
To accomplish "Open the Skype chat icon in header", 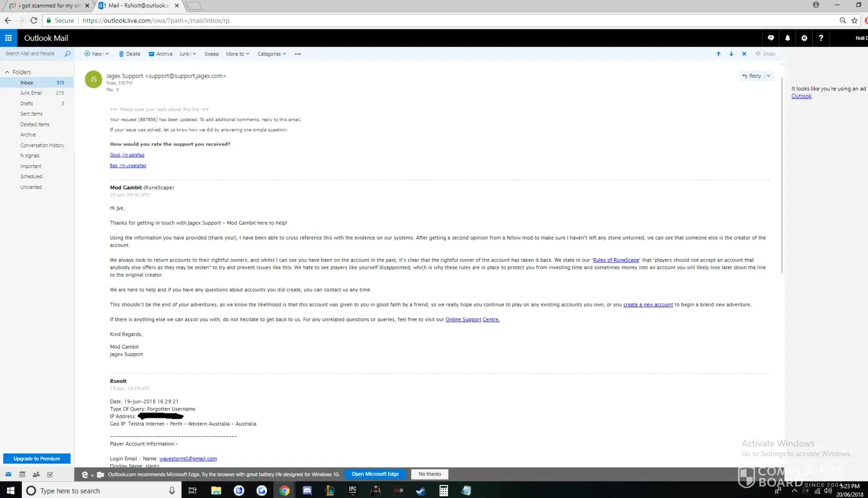I will [771, 38].
